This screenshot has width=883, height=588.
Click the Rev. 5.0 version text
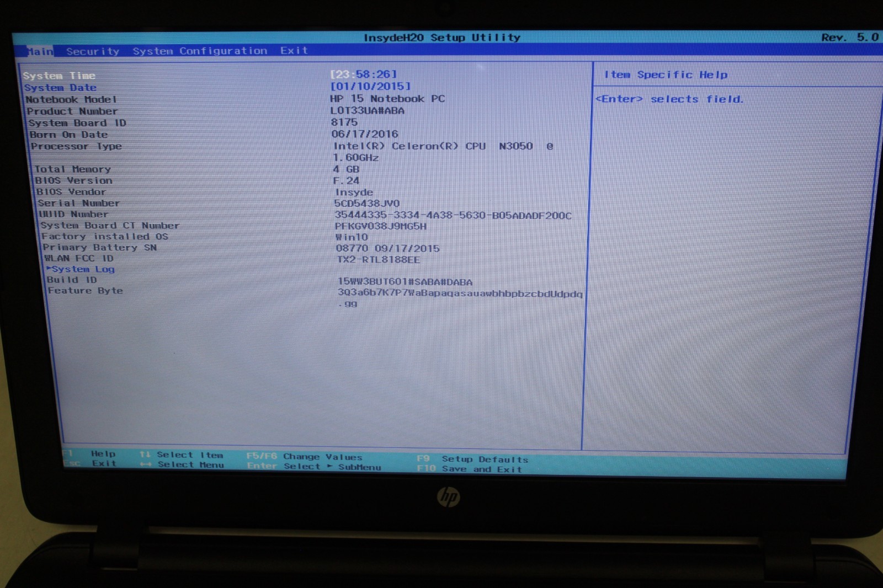850,38
